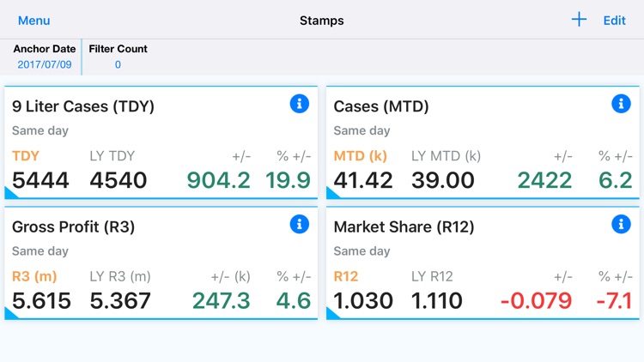Click the red difference value -0.079
The image size is (644, 362).
537,301
